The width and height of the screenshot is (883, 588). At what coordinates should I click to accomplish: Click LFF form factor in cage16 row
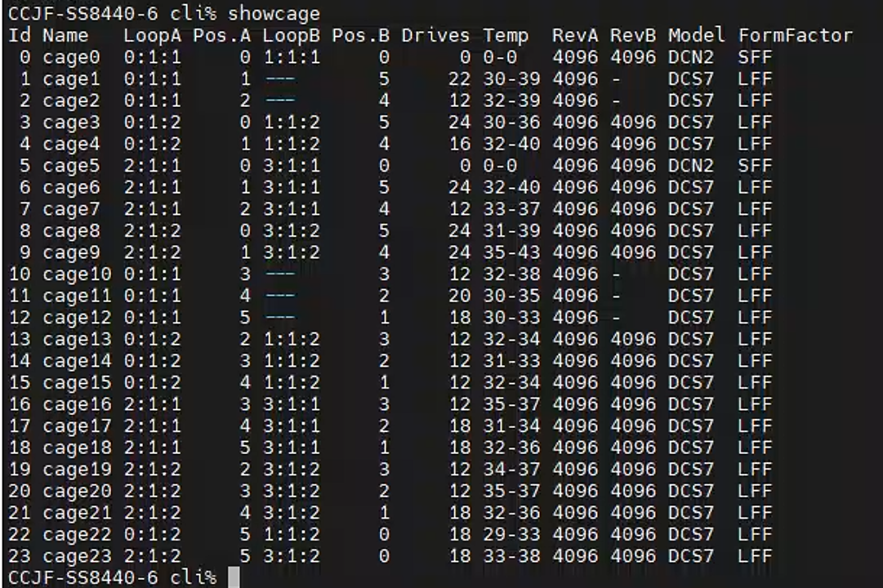755,403
